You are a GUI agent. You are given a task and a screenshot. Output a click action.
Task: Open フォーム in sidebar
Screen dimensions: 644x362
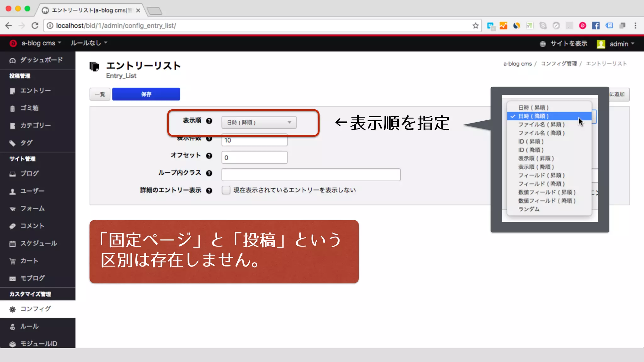coord(38,208)
